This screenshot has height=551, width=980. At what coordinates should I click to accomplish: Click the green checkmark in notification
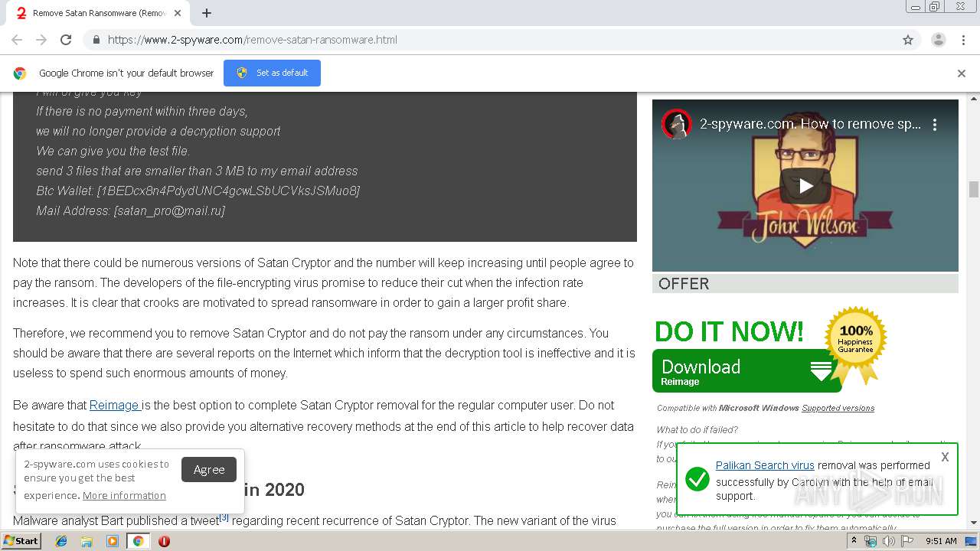(x=697, y=480)
